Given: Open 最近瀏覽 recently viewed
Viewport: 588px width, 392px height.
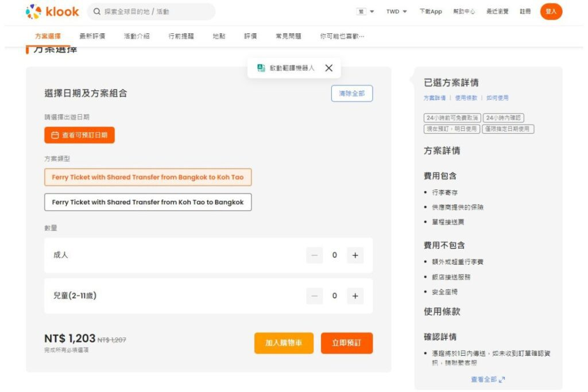Looking at the screenshot, I should coord(497,11).
